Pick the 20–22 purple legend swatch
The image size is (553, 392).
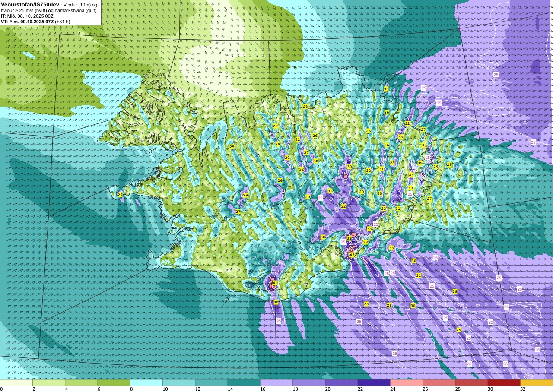[341, 383]
